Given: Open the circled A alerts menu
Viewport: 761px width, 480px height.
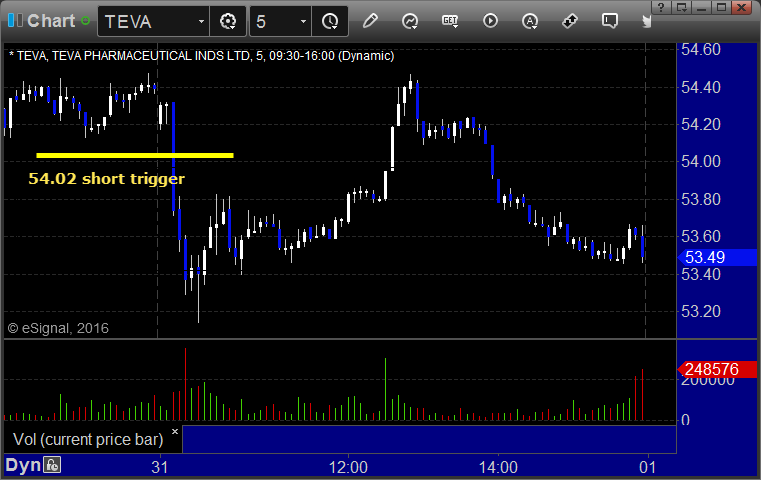Looking at the screenshot, I should pyautogui.click(x=530, y=21).
